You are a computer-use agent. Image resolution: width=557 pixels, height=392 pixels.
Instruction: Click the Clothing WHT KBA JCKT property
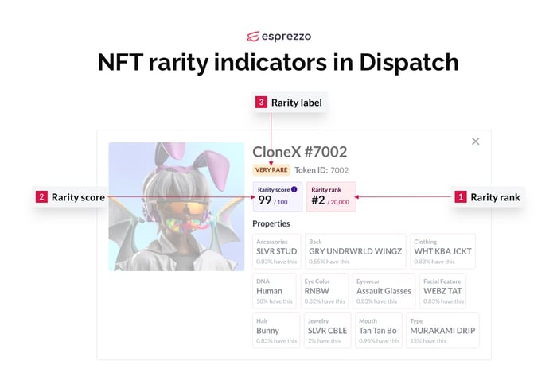point(442,251)
